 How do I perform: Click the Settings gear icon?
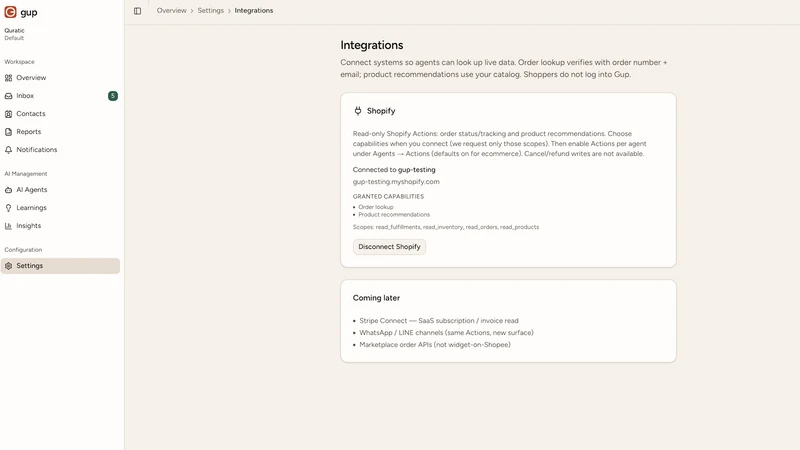tap(8, 266)
